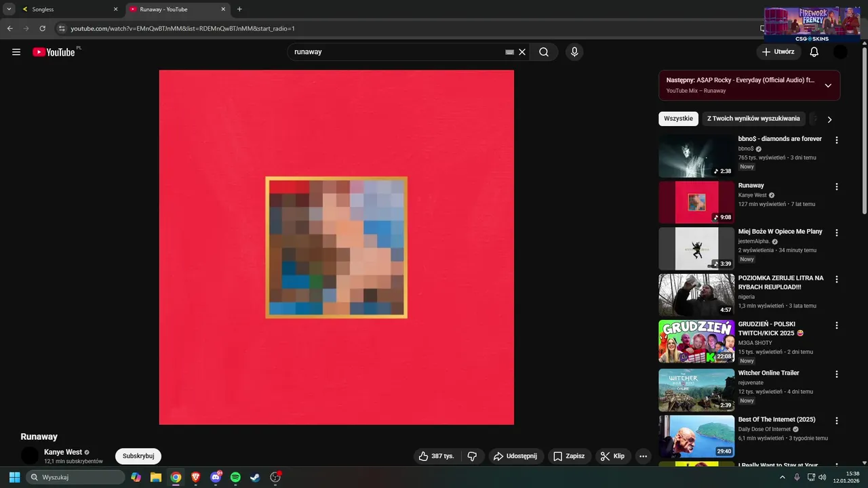The image size is (868, 488).
Task: Open options for Runaway suggestion
Action: (836, 186)
